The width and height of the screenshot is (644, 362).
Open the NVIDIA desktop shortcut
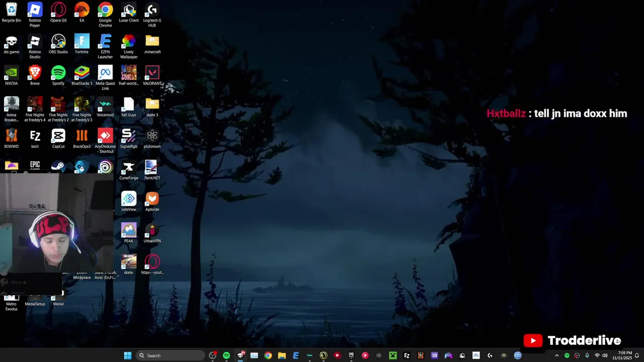click(x=11, y=76)
